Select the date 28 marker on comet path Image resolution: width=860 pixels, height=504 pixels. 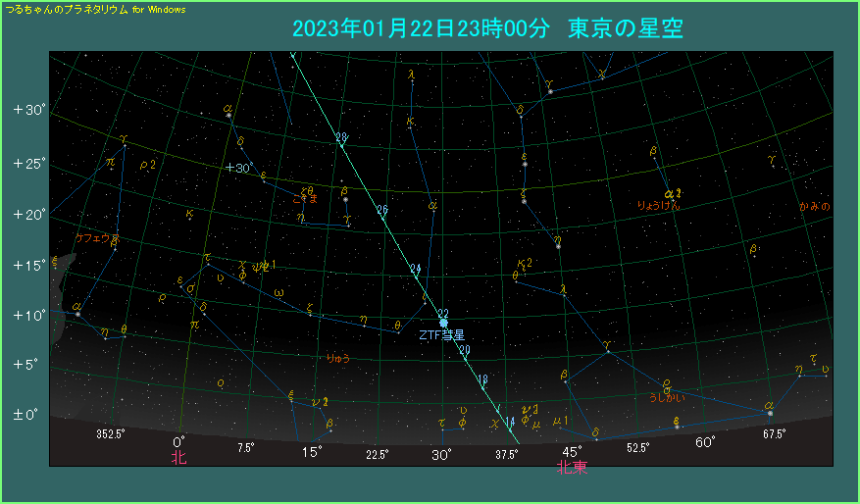341,138
